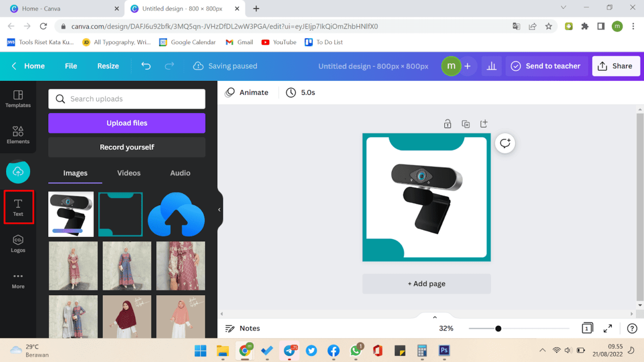Adjust the canvas zoom slider
The width and height of the screenshot is (644, 362).
tap(498, 328)
